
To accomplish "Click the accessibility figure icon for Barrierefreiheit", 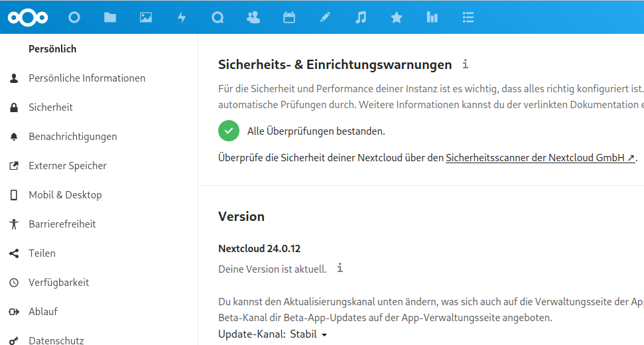I will click(x=14, y=224).
